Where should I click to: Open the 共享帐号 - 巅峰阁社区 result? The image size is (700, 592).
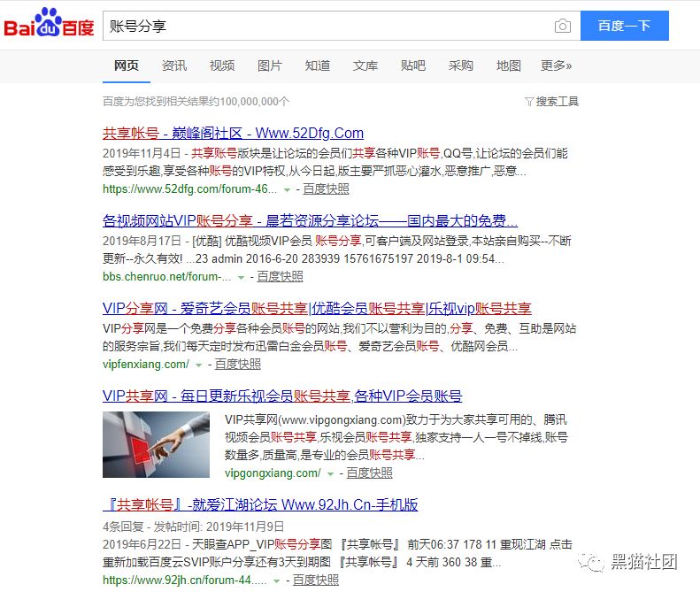233,133
